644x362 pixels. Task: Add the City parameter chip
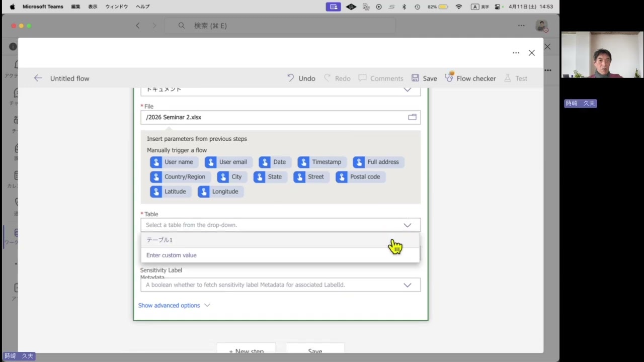232,177
